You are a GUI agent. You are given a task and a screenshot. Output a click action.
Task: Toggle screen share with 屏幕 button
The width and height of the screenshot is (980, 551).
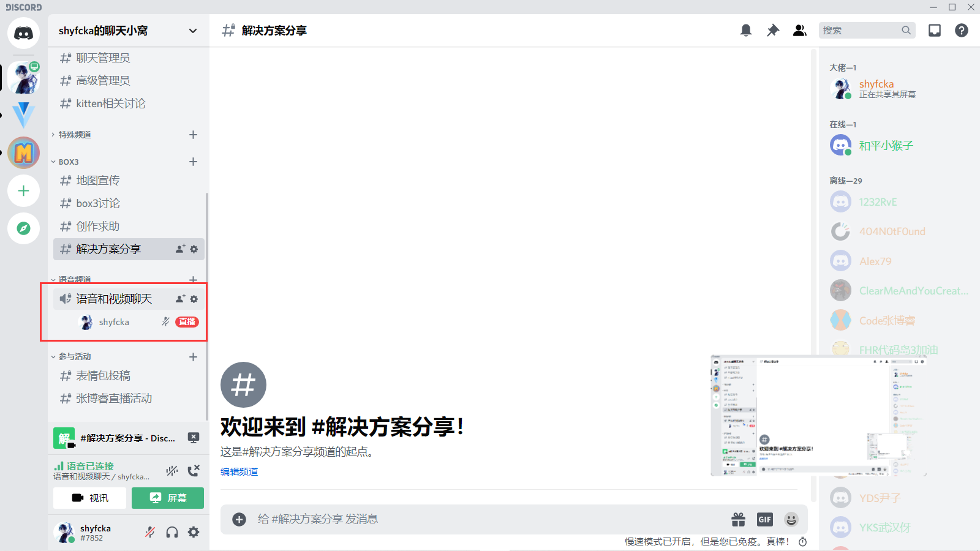168,498
